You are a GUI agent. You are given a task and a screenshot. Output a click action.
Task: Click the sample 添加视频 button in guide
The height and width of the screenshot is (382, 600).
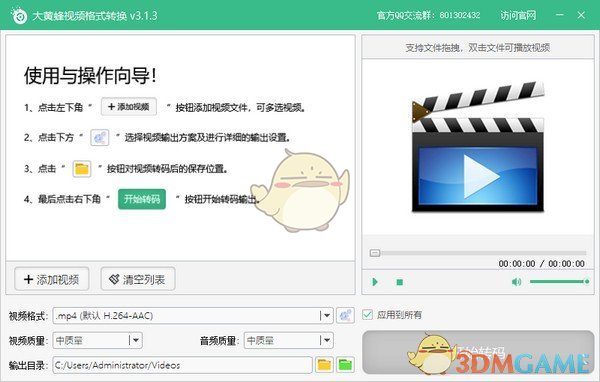click(129, 107)
